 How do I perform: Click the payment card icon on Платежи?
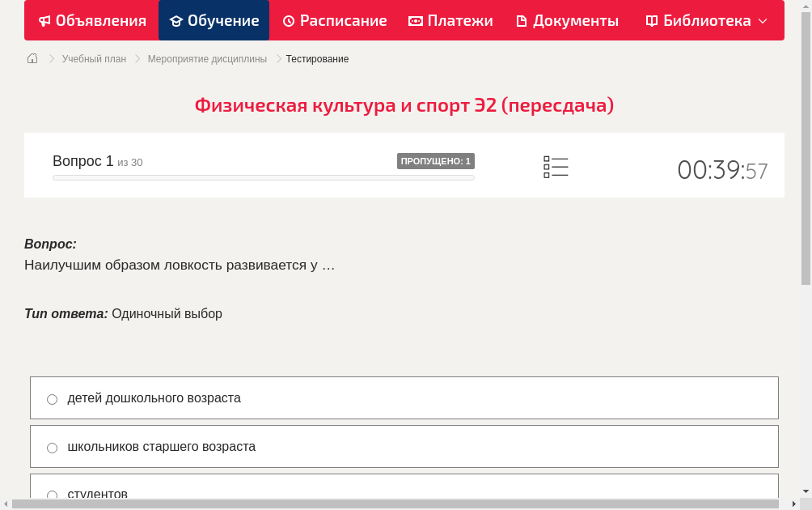(x=414, y=20)
